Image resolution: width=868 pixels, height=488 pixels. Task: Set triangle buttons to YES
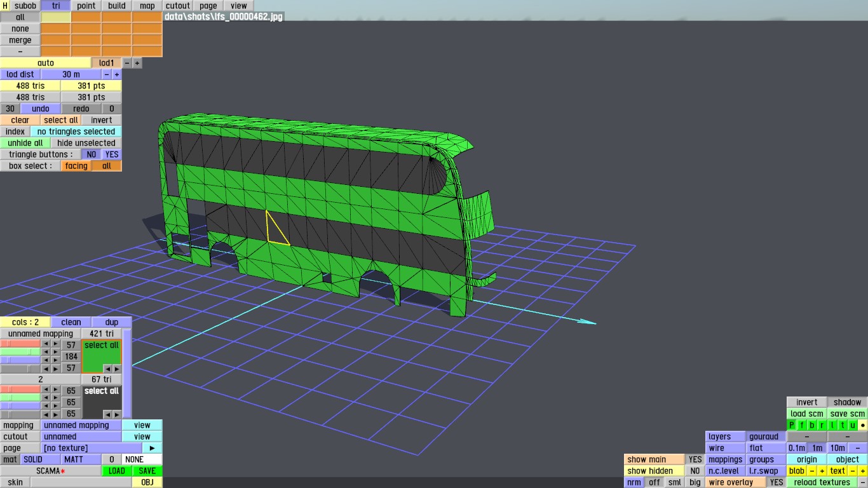click(112, 154)
